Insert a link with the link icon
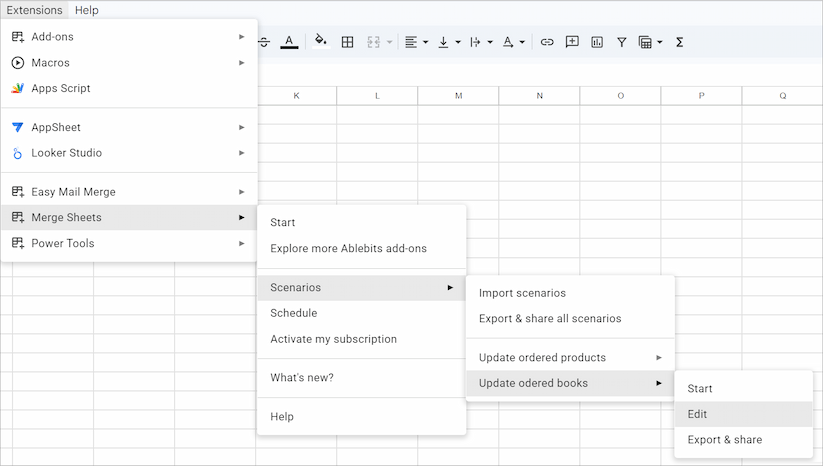823x466 pixels. point(547,42)
